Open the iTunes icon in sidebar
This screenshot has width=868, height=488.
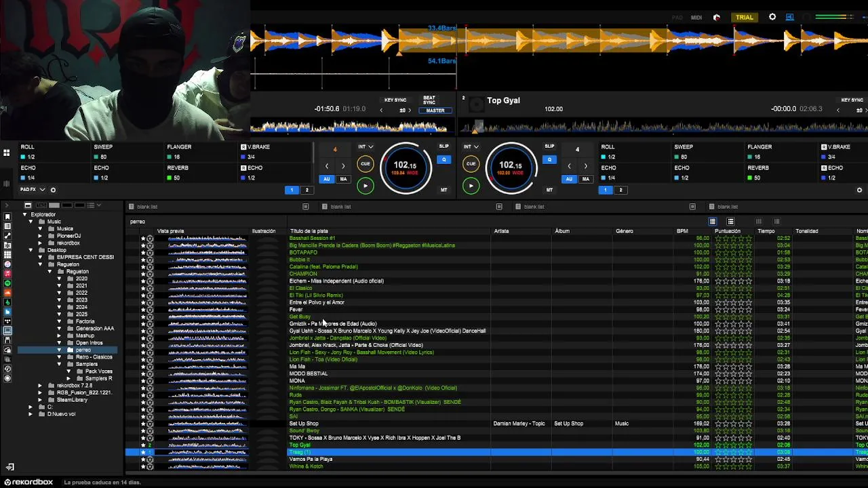(x=7, y=264)
